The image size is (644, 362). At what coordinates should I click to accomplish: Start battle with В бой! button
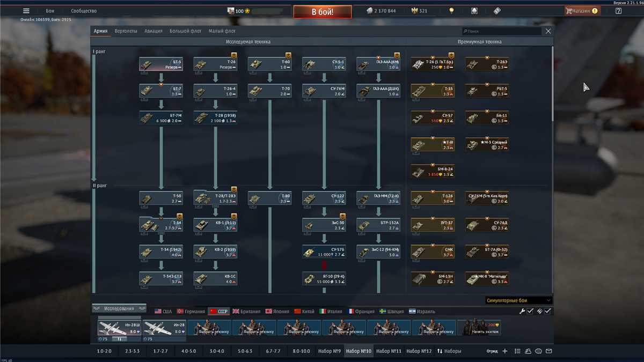click(323, 12)
